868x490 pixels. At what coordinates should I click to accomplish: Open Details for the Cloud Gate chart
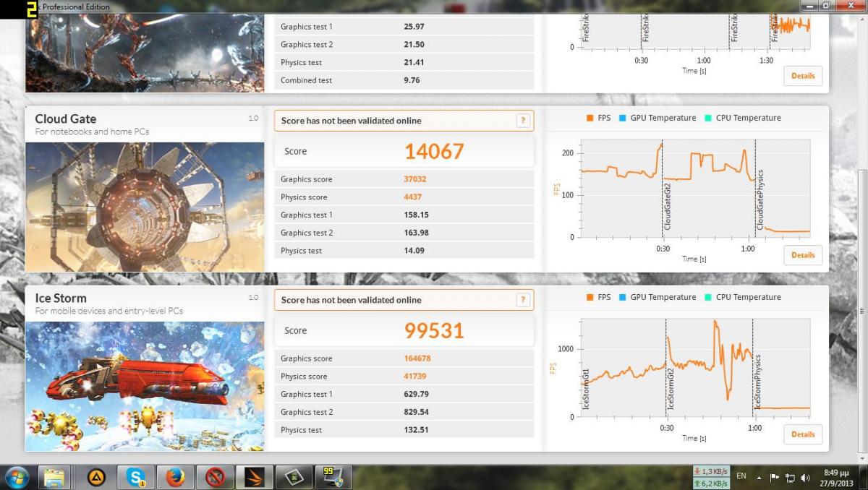click(803, 255)
